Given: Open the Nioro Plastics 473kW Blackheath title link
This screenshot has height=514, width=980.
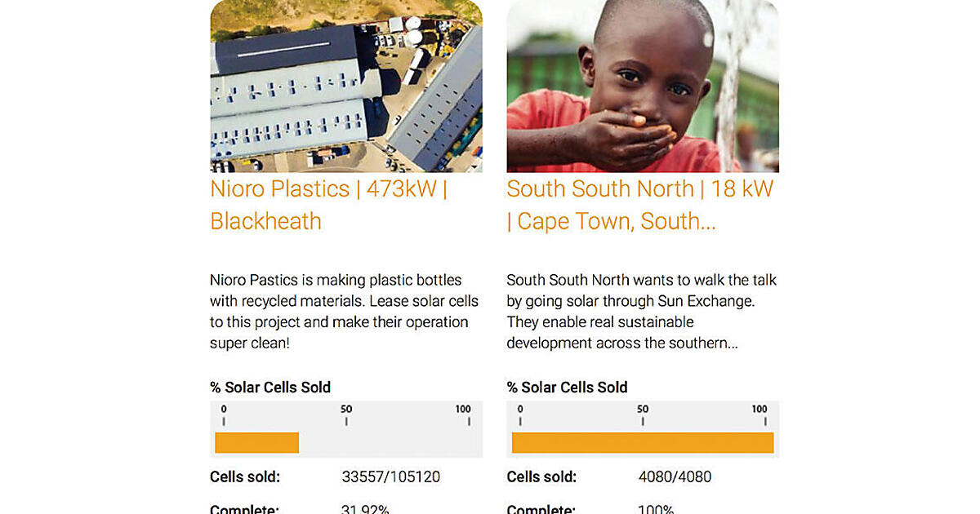Looking at the screenshot, I should (x=328, y=205).
